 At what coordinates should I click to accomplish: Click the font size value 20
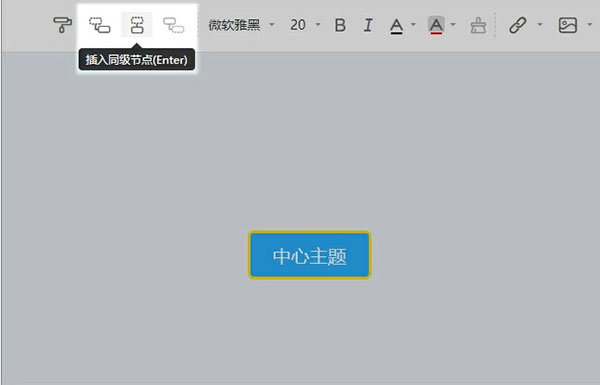(x=298, y=25)
